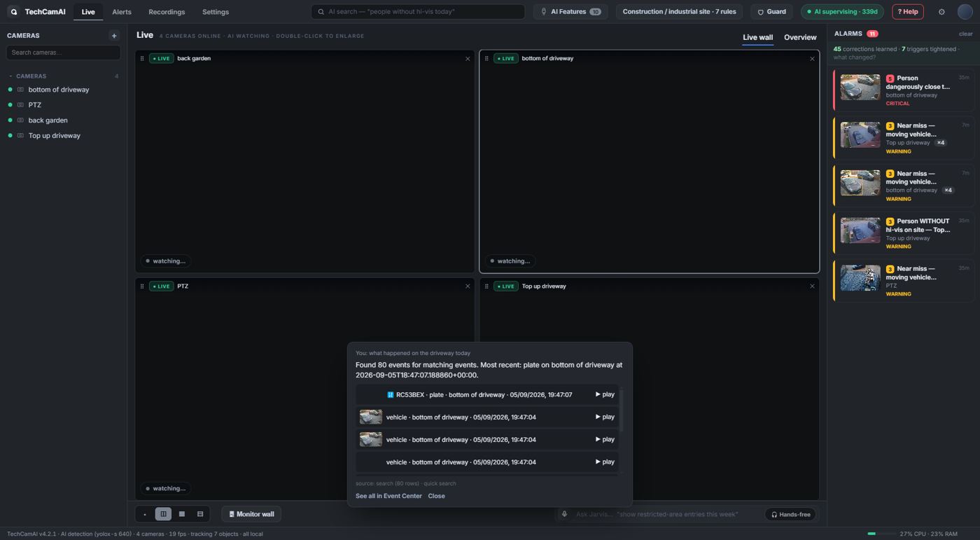Grab the drag handle on back garden tile
The width and height of the screenshot is (980, 540).
pos(142,59)
